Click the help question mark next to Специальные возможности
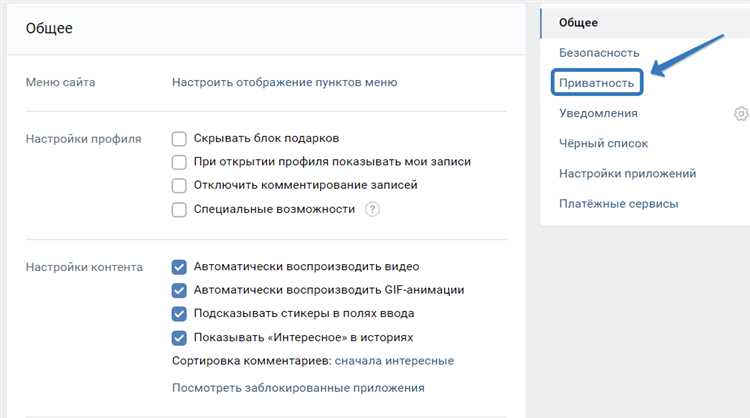The height and width of the screenshot is (418, 750). tap(372, 209)
